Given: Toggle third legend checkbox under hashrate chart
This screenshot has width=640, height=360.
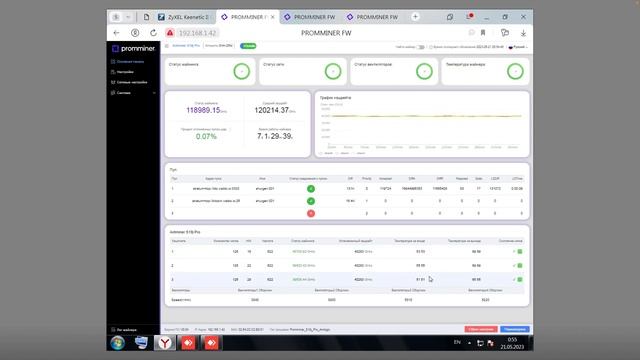Looking at the screenshot, I should point(353,153).
